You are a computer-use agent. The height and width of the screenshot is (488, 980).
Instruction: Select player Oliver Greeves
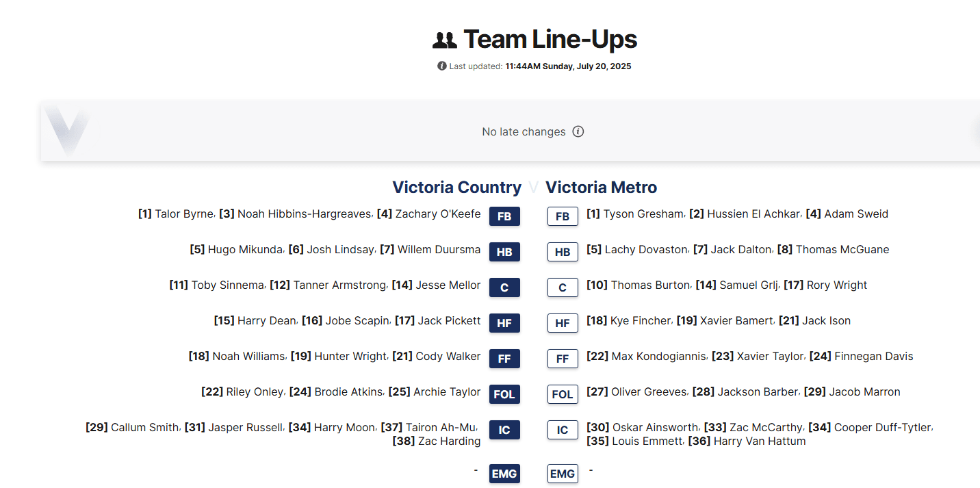point(649,391)
